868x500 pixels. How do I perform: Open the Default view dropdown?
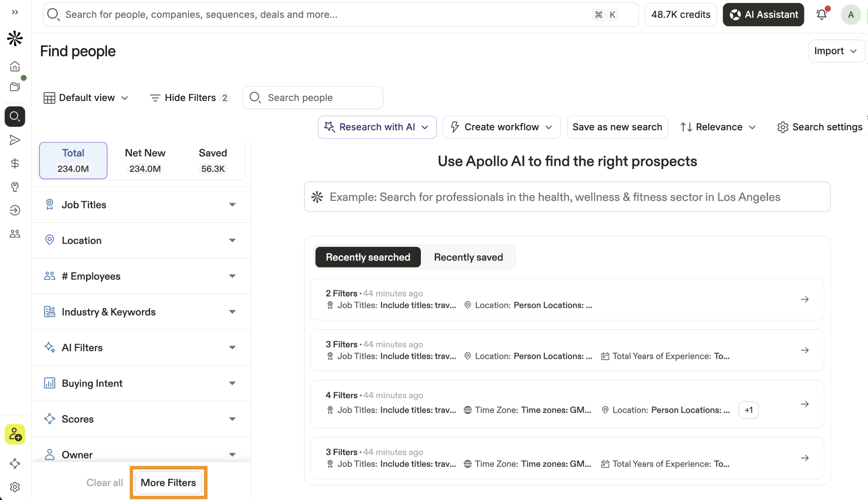86,98
